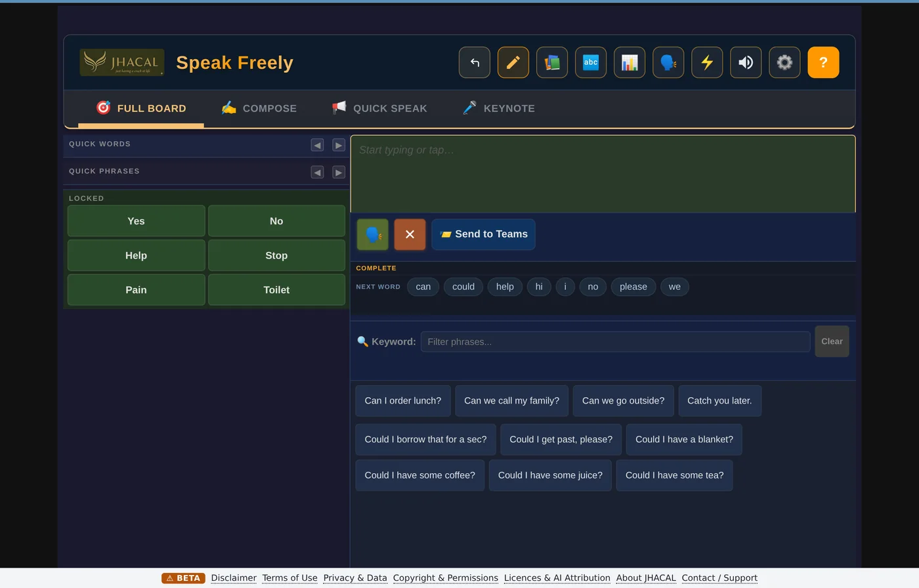Tap the locked No button
The image size is (919, 588).
276,221
